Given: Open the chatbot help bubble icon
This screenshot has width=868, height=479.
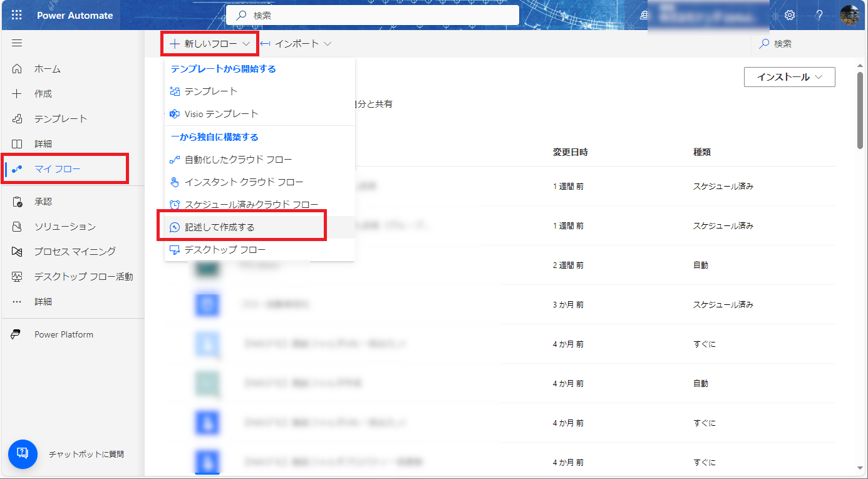Looking at the screenshot, I should 23,453.
